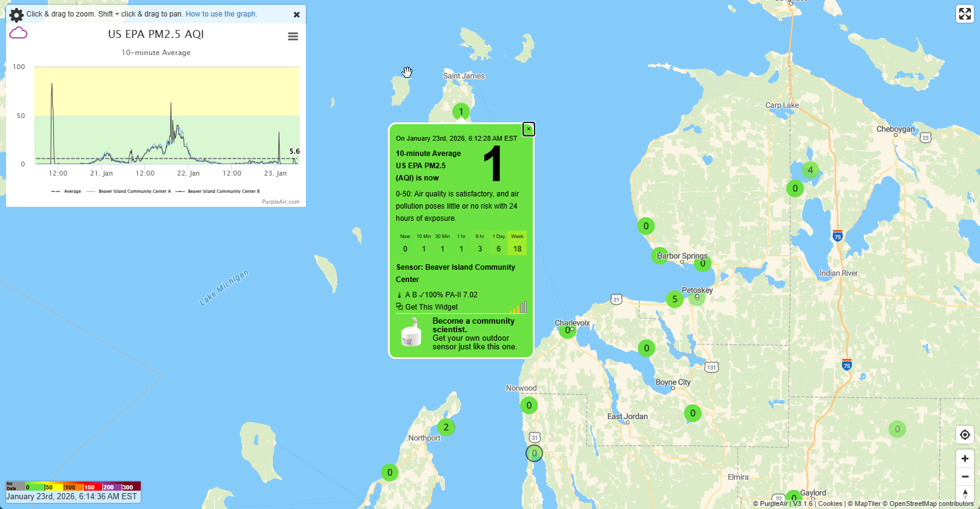Screen dimensions: 980x509
Task: Open 'How to use the graph' link
Action: [221, 14]
